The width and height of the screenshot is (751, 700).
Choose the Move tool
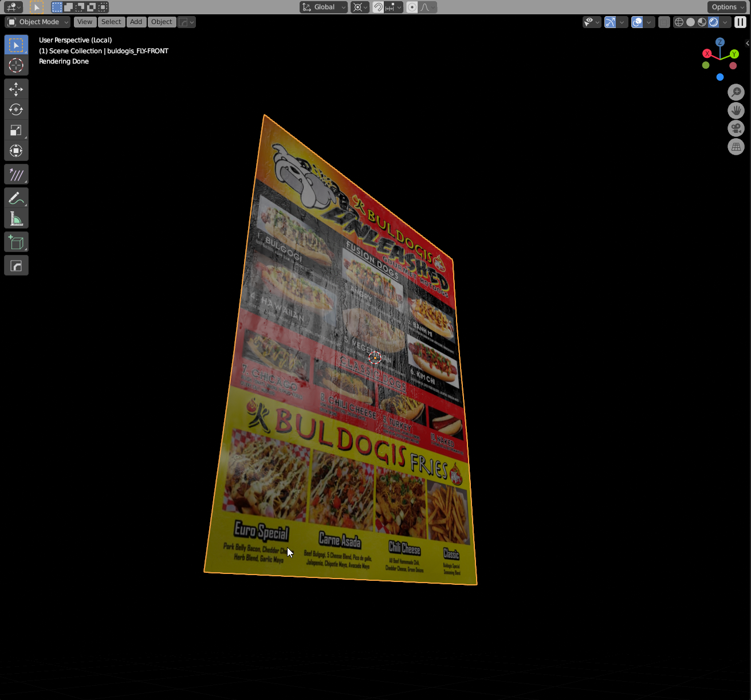(x=16, y=89)
